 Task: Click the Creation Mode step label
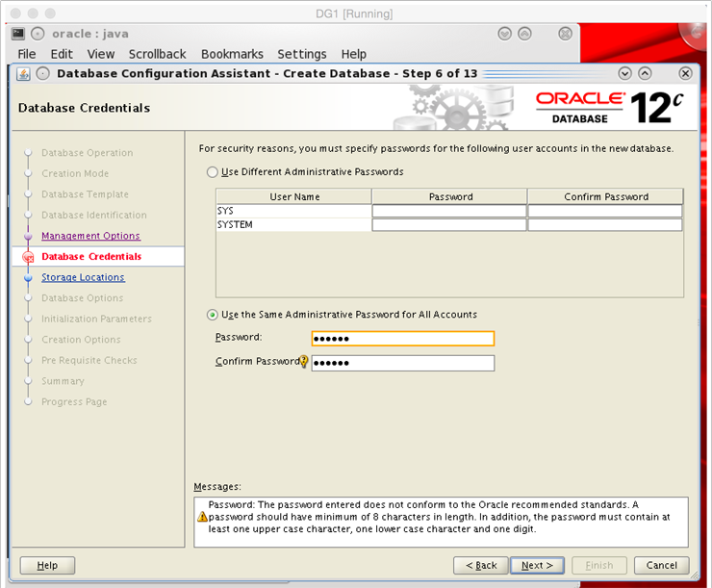click(75, 173)
